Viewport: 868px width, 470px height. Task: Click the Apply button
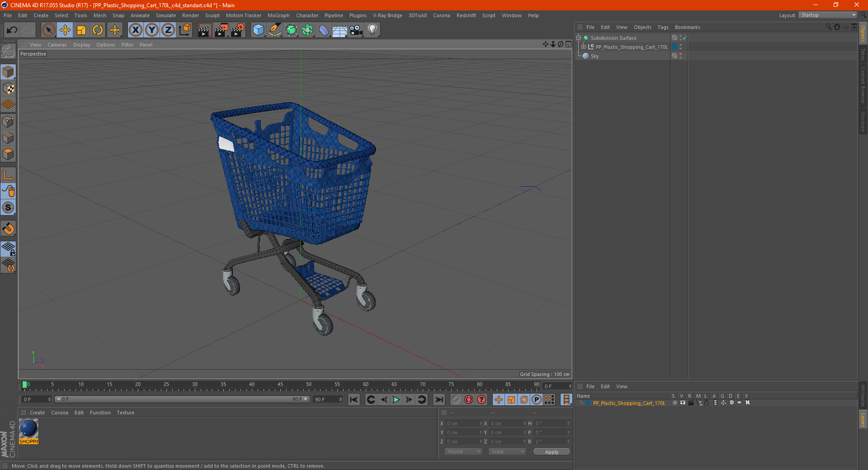552,452
